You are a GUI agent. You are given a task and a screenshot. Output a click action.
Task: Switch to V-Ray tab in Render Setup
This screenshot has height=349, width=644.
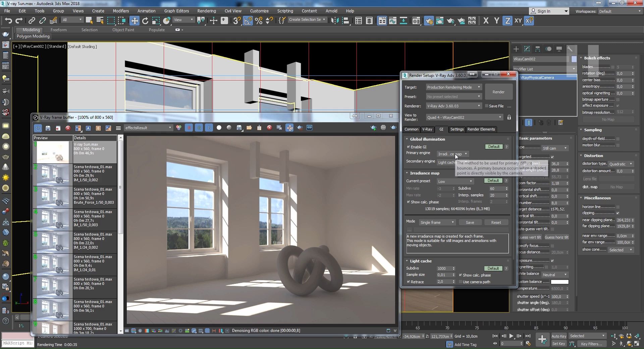[427, 129]
